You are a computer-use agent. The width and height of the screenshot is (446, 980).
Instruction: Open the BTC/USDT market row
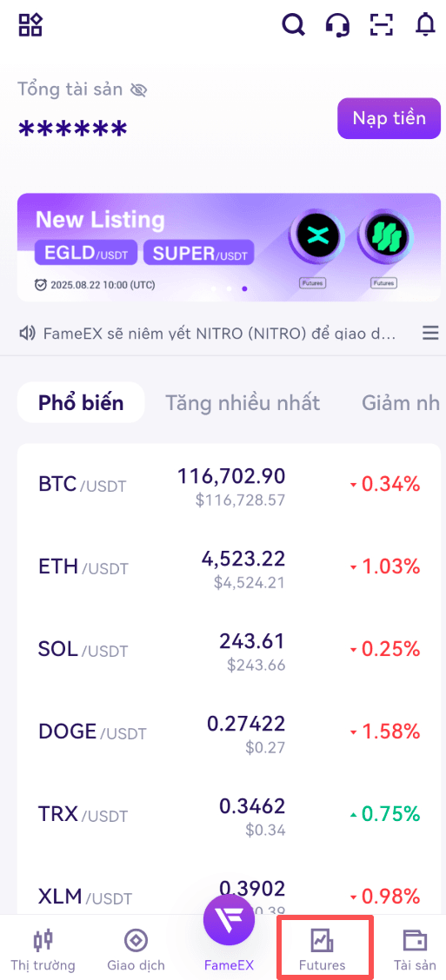tap(229, 485)
